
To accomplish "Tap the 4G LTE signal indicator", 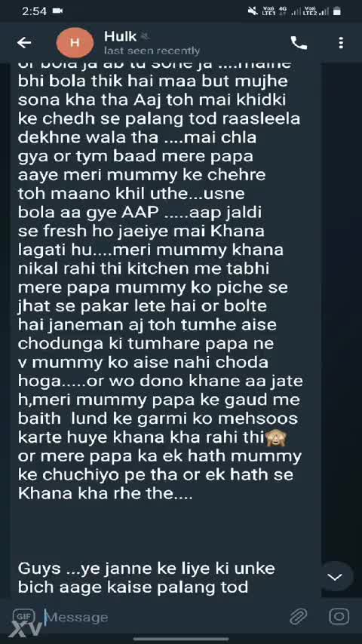I will coord(284,11).
